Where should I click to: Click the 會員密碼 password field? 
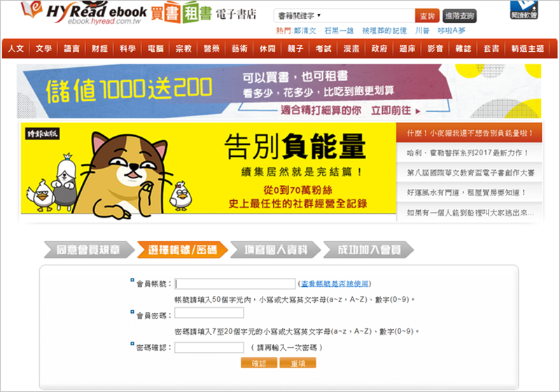pos(209,313)
